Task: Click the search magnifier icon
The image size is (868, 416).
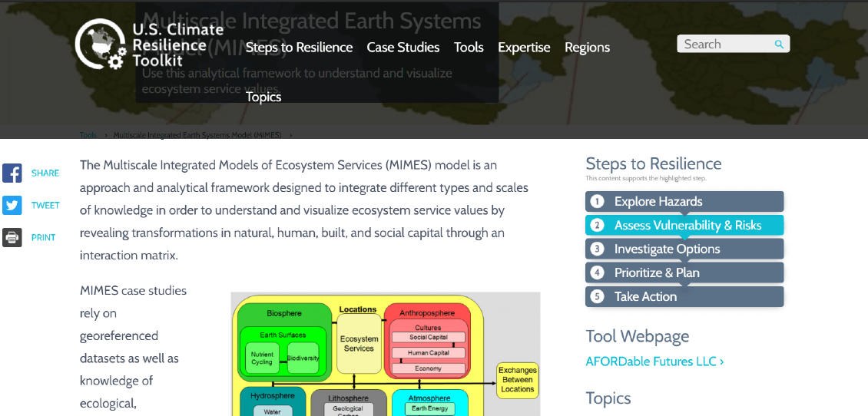Action: (x=779, y=45)
